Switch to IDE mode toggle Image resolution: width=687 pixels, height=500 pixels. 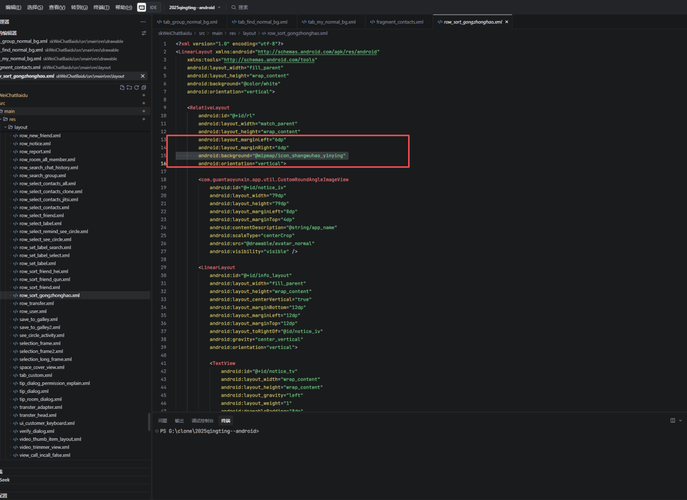point(153,7)
